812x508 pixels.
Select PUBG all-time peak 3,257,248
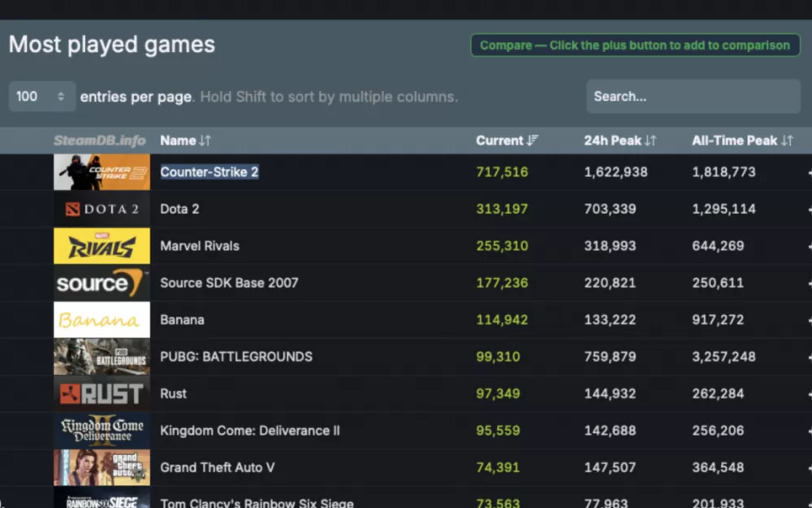(724, 357)
